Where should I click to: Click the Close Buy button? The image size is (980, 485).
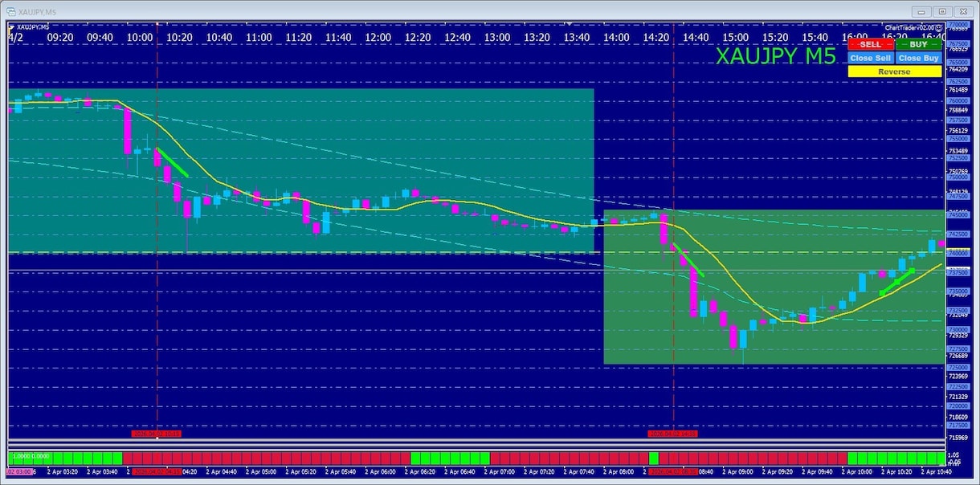point(919,58)
